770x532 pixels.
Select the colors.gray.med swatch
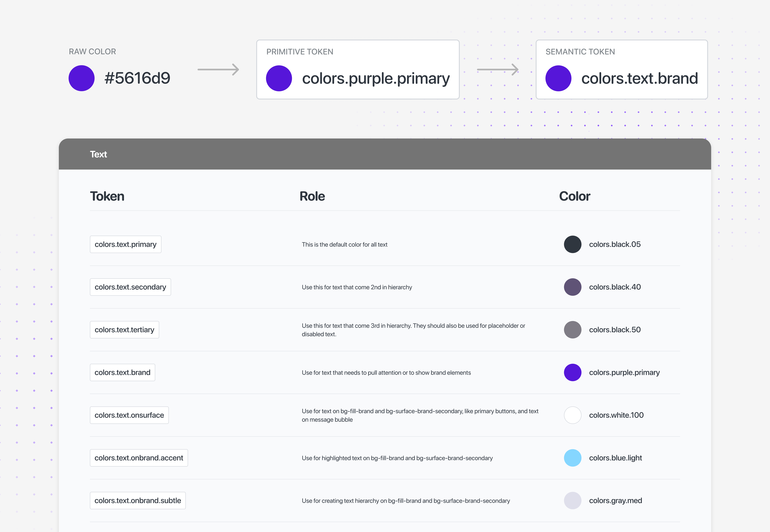573,500
